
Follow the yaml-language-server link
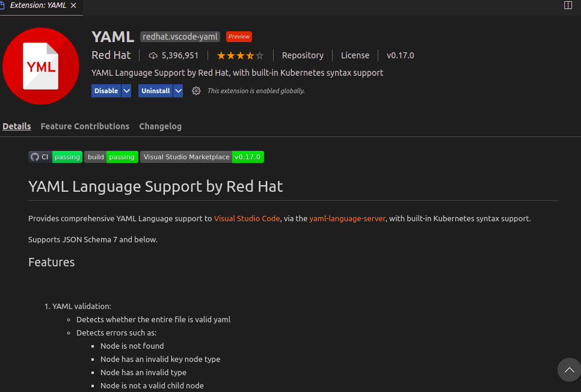[x=347, y=219]
